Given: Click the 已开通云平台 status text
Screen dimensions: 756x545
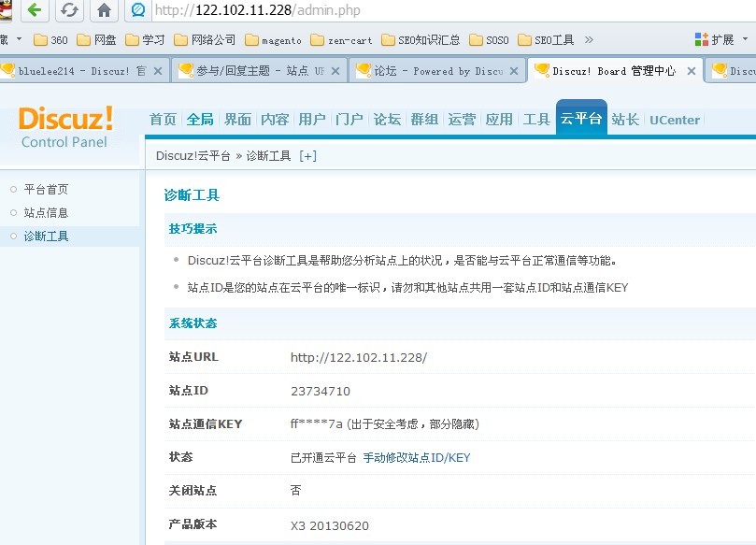Looking at the screenshot, I should point(323,458).
